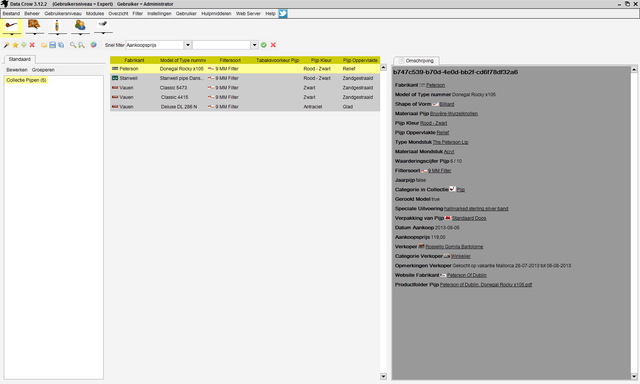This screenshot has height=384, width=640.
Task: Delete item with red X toolbar icon
Action: tap(32, 45)
